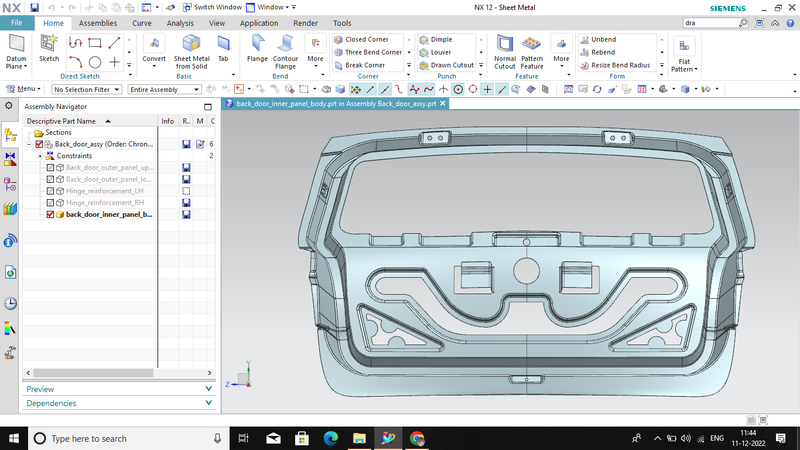Open the File tab
The image size is (800, 450).
(17, 23)
